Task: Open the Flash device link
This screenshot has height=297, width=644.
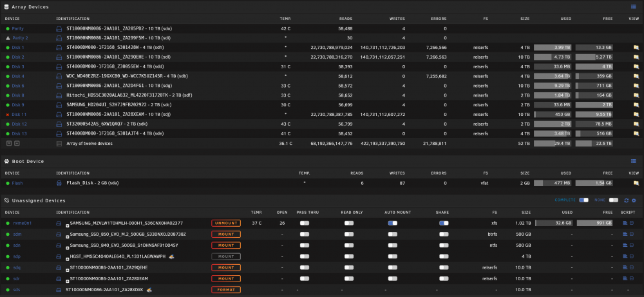Action: pyautogui.click(x=17, y=183)
